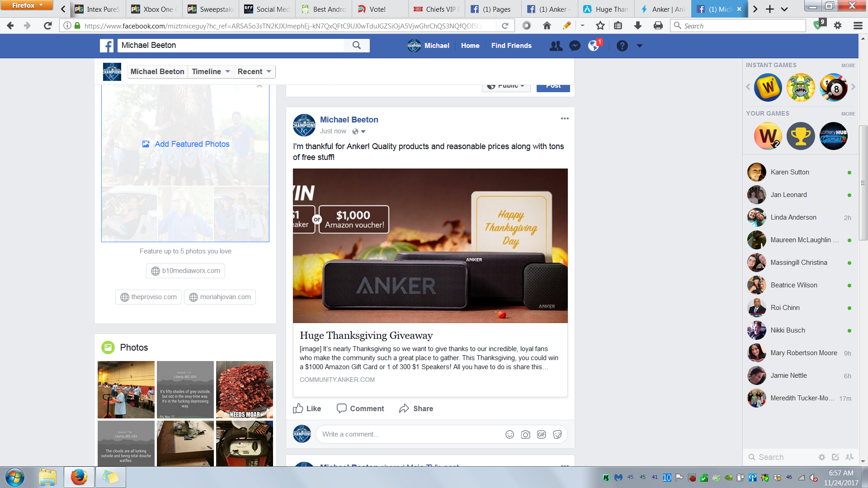868x488 pixels.
Task: Click the Facebook logo icon
Action: 107,46
